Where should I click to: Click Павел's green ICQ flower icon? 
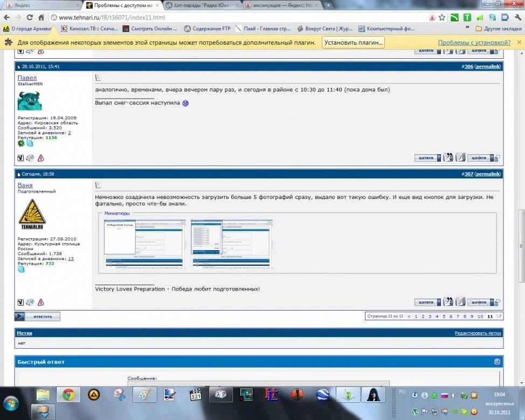pyautogui.click(x=21, y=143)
